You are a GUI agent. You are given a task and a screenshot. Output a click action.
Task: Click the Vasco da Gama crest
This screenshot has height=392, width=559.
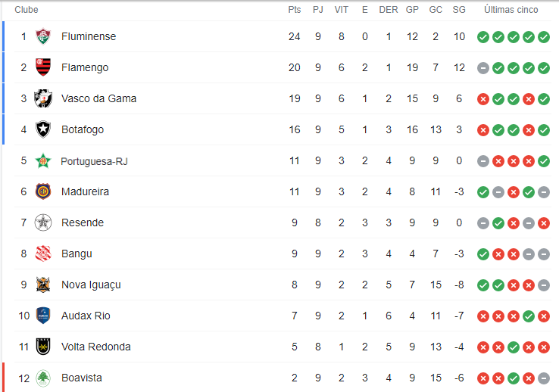click(43, 98)
